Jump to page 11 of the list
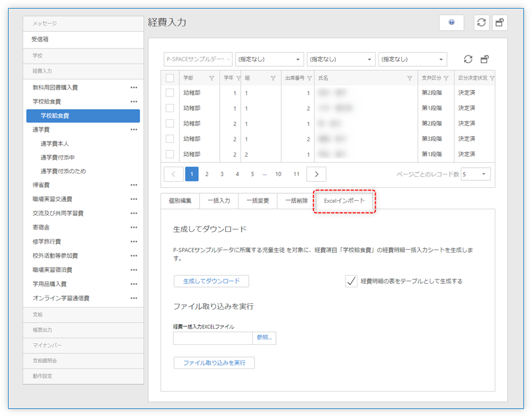 tap(296, 174)
